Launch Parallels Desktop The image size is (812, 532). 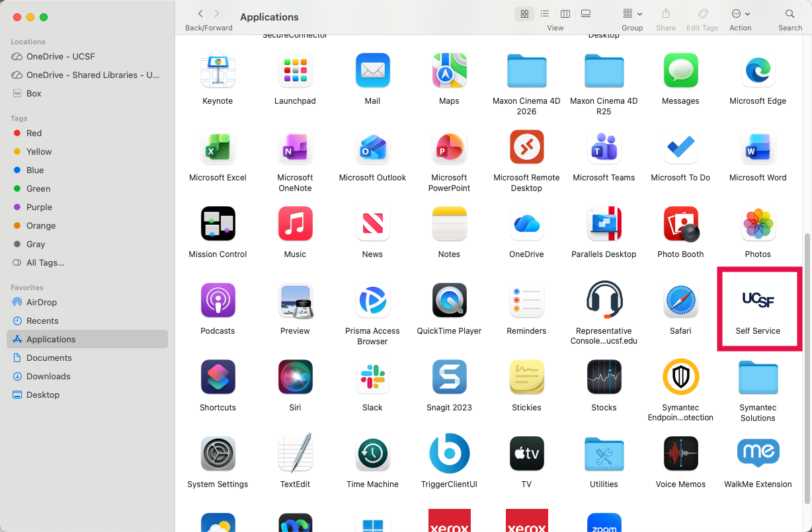604,223
